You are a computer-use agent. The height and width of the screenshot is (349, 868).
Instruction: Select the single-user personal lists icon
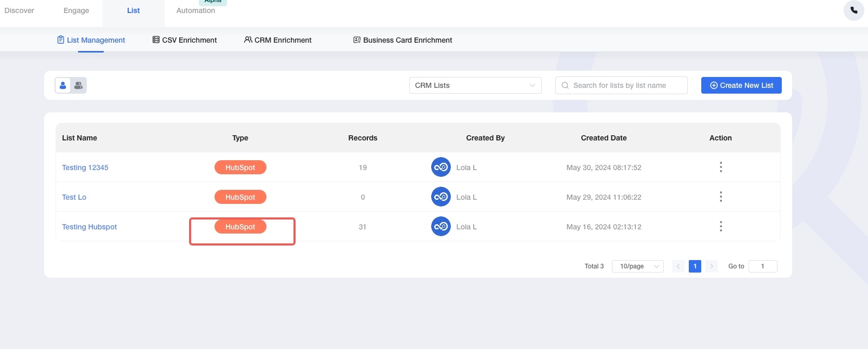pyautogui.click(x=63, y=85)
